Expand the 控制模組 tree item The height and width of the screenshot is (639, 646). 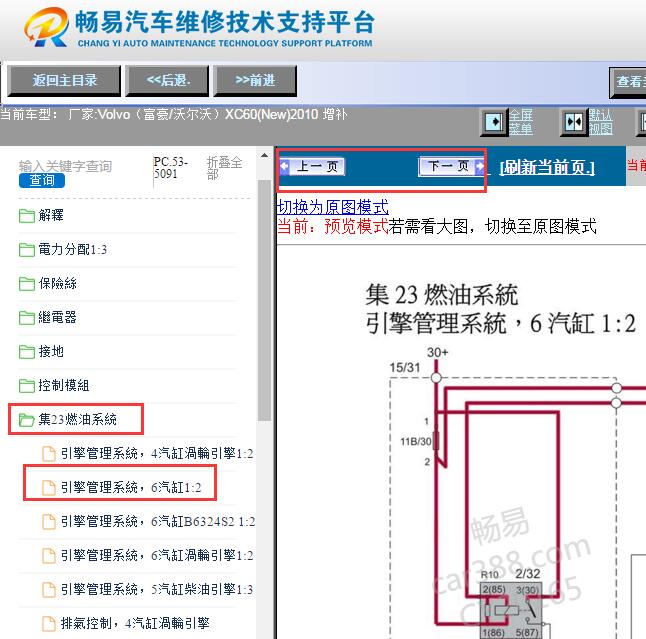[x=64, y=386]
